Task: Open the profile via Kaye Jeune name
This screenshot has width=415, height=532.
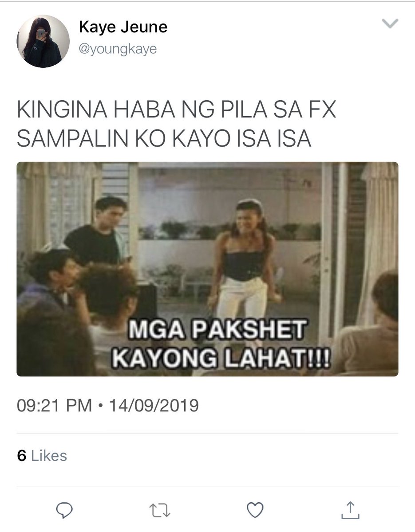Action: click(x=123, y=27)
